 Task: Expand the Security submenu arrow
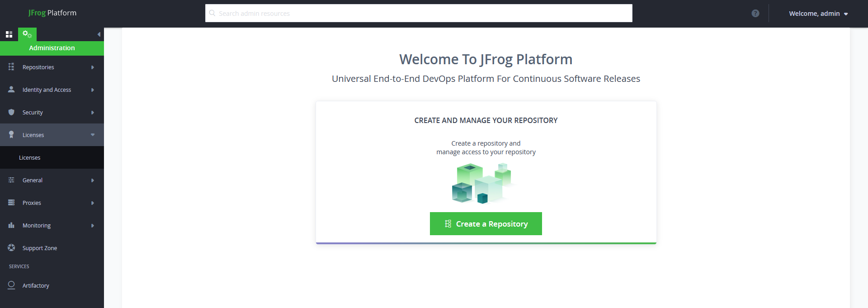click(x=93, y=113)
